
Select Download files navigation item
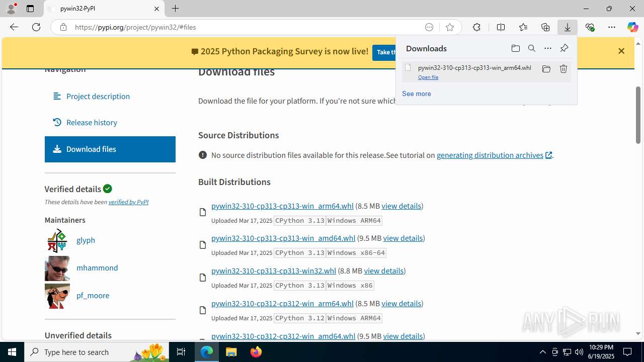(x=110, y=149)
